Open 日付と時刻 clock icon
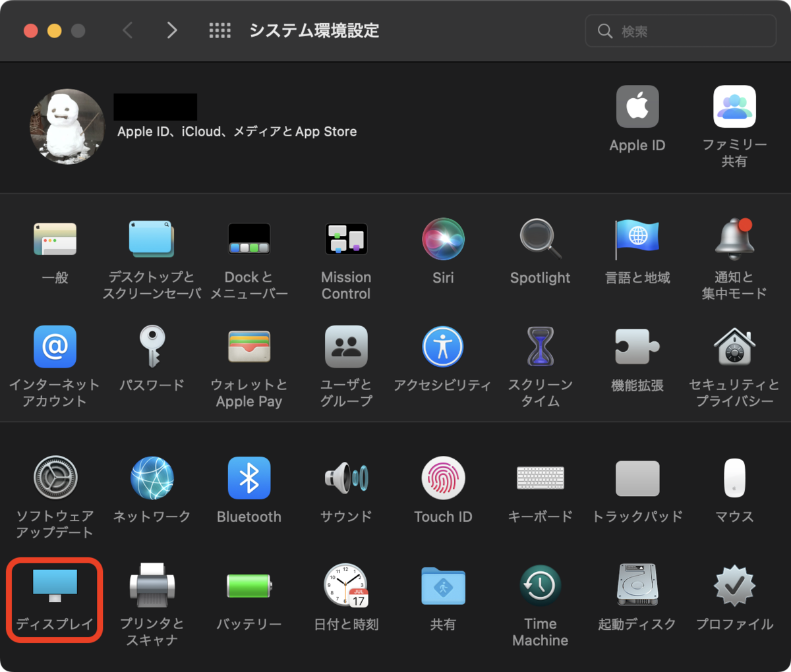 pyautogui.click(x=346, y=586)
